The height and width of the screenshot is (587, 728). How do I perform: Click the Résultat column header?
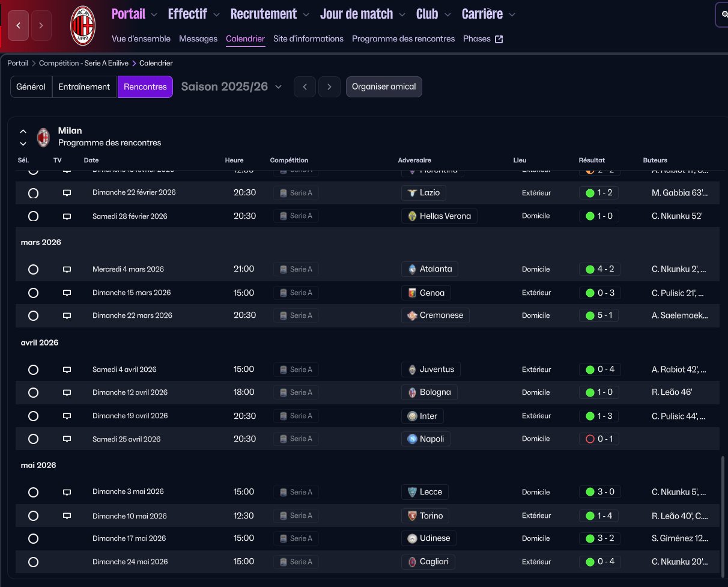click(x=592, y=160)
